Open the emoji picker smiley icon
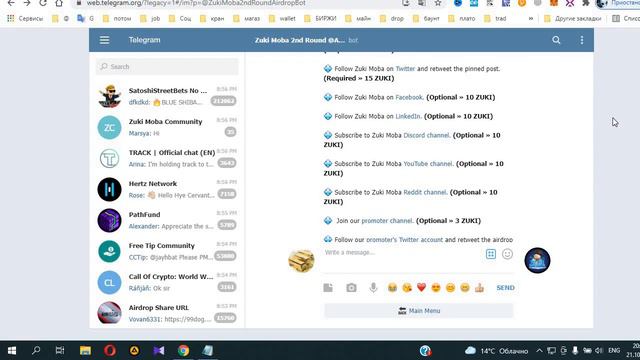The width and height of the screenshot is (640, 360). [x=507, y=254]
